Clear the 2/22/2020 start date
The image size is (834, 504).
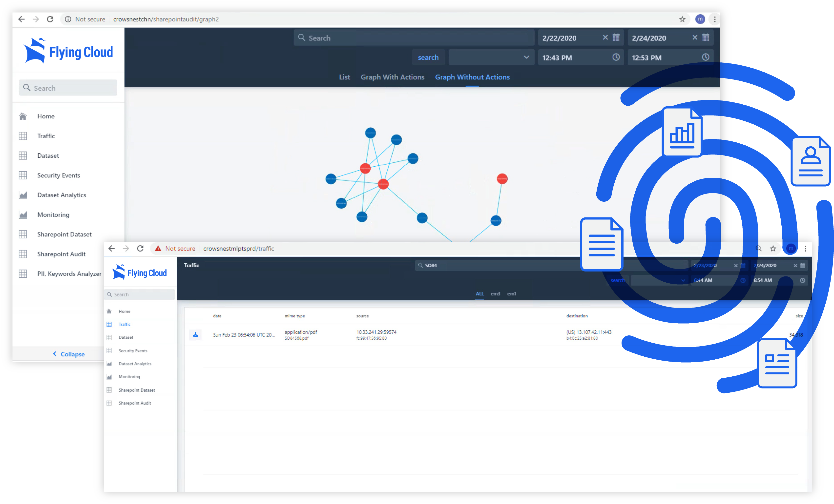coord(605,38)
